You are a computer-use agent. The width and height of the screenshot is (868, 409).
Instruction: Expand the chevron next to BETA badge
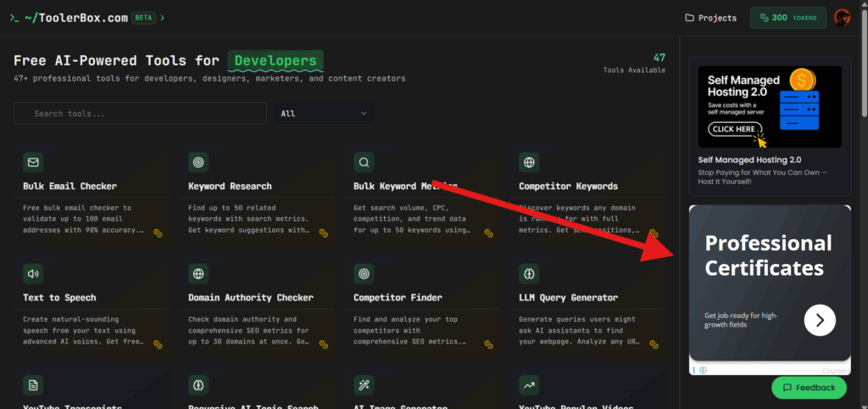tap(163, 17)
